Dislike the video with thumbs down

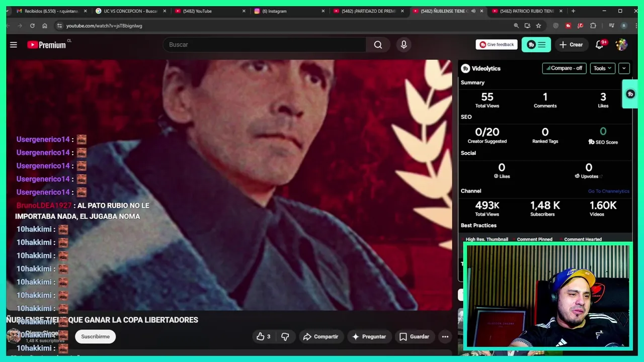(x=285, y=336)
